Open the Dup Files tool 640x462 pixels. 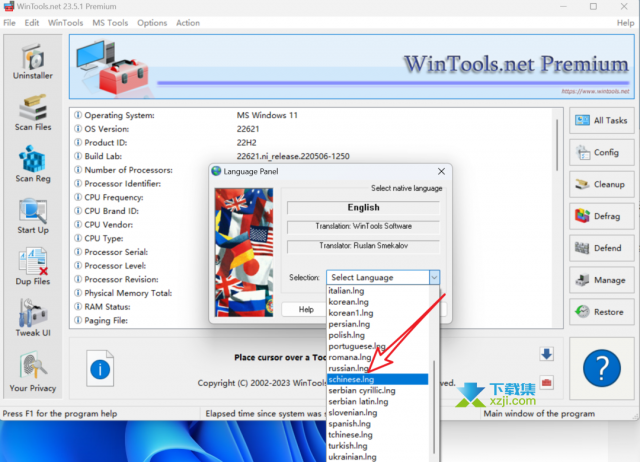click(33, 267)
